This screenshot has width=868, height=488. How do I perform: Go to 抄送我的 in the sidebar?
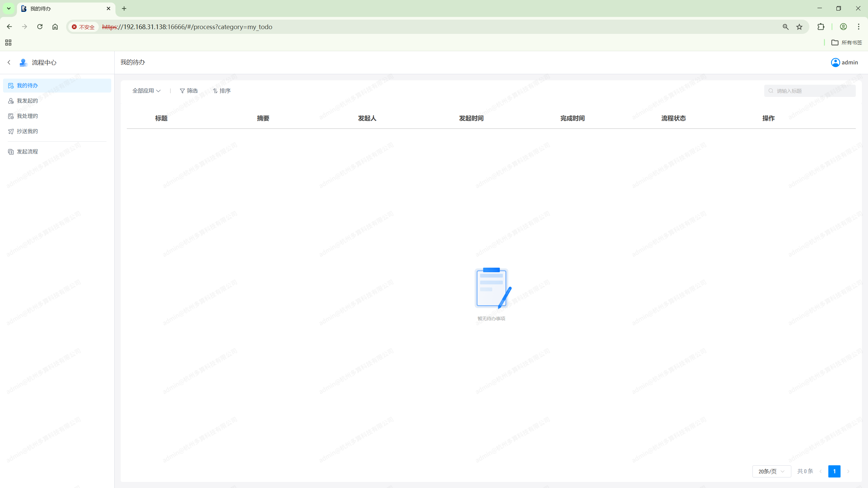(27, 131)
